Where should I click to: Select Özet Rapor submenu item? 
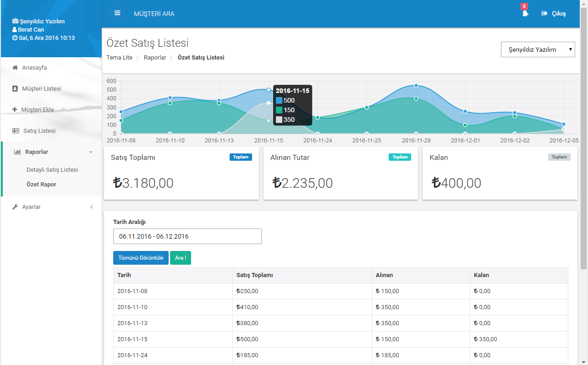pyautogui.click(x=41, y=185)
